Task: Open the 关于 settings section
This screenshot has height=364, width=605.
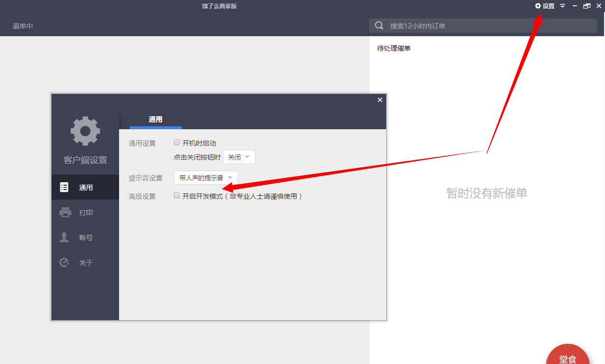Action: (x=85, y=263)
